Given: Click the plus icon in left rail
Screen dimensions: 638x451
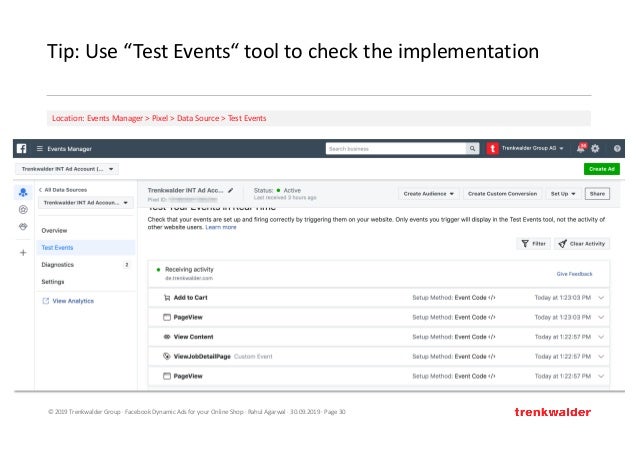Looking at the screenshot, I should click(23, 253).
